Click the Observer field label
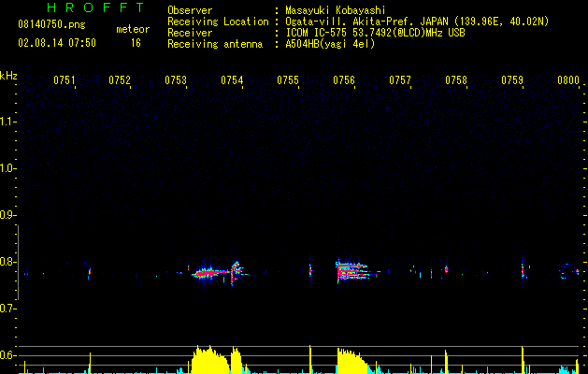Viewport: 588px width, 374px height. [x=190, y=10]
